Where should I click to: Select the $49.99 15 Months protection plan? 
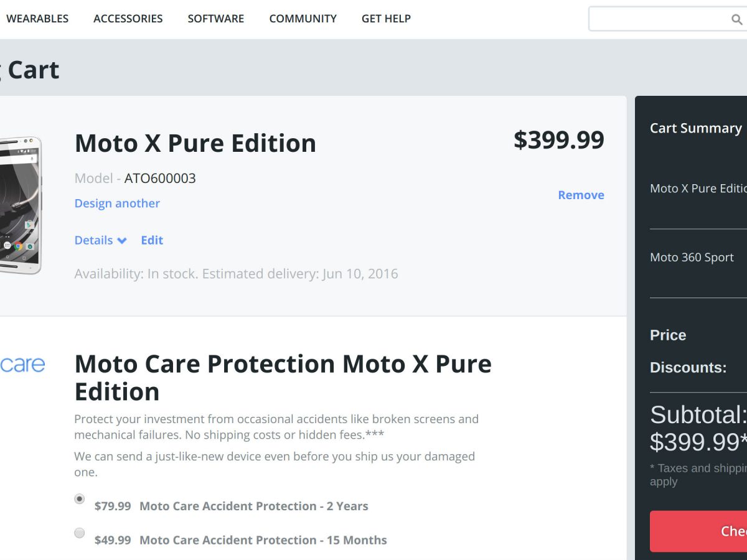(x=80, y=533)
